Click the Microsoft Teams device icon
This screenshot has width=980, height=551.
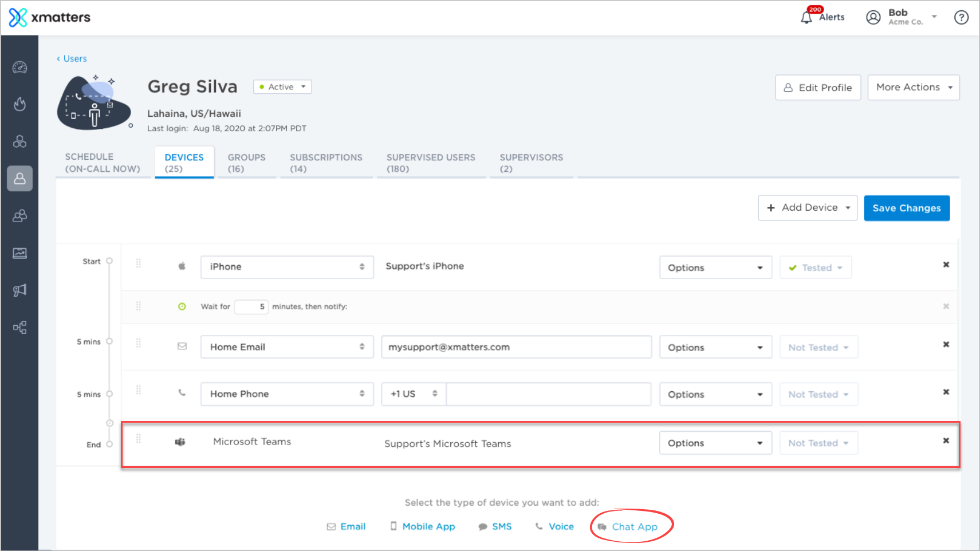[180, 442]
